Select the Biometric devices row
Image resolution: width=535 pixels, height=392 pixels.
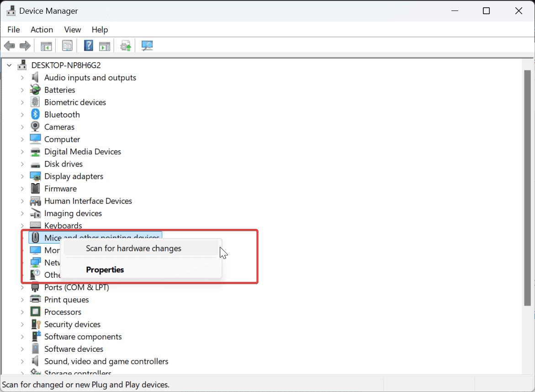pyautogui.click(x=75, y=102)
